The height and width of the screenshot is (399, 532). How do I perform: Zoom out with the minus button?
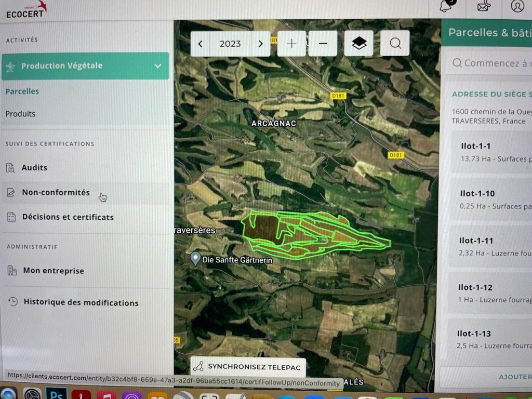pos(323,44)
